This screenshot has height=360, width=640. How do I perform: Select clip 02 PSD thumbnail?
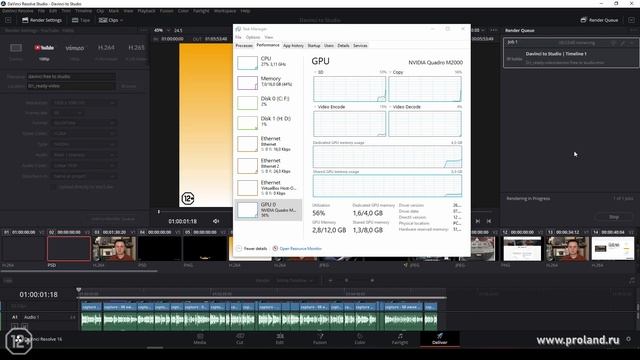click(69, 249)
